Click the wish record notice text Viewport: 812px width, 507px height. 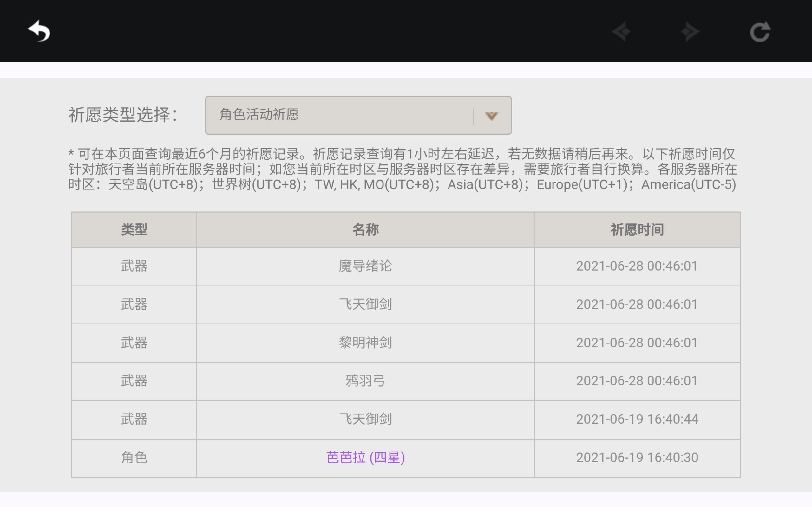402,169
